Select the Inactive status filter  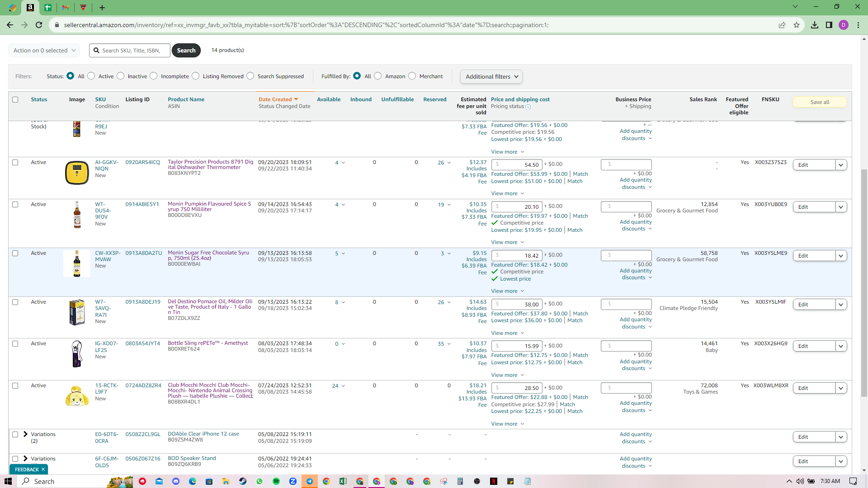click(x=121, y=76)
